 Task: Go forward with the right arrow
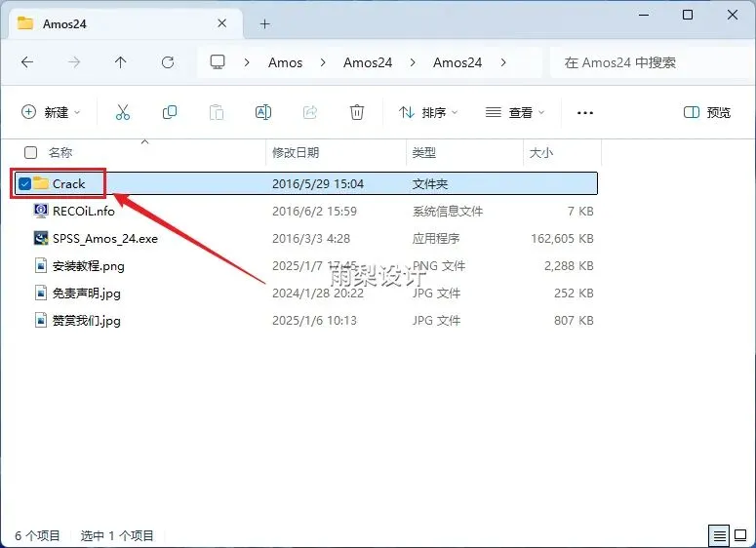(74, 62)
